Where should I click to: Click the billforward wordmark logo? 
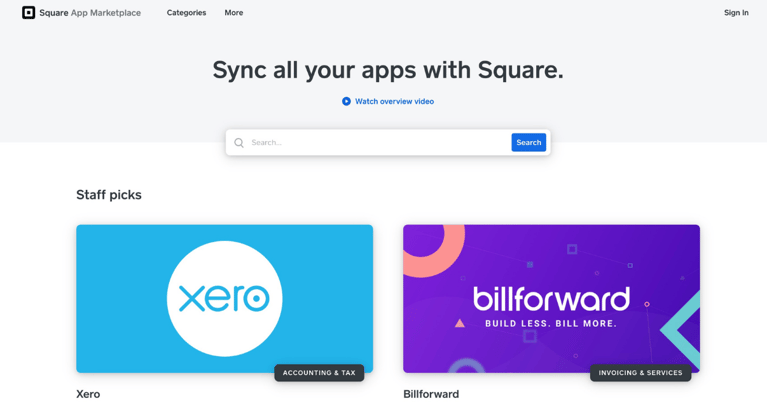(551, 298)
